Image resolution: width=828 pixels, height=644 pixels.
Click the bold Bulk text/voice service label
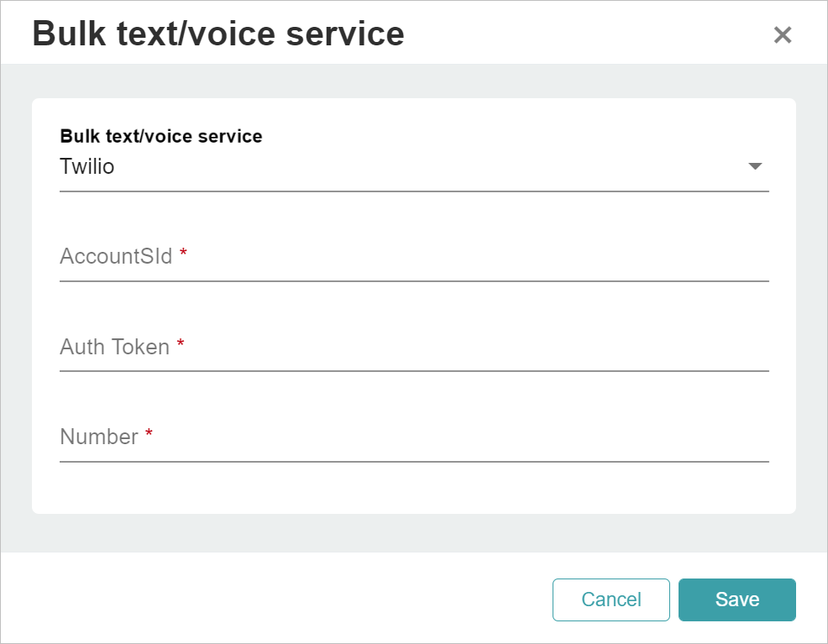point(161,136)
